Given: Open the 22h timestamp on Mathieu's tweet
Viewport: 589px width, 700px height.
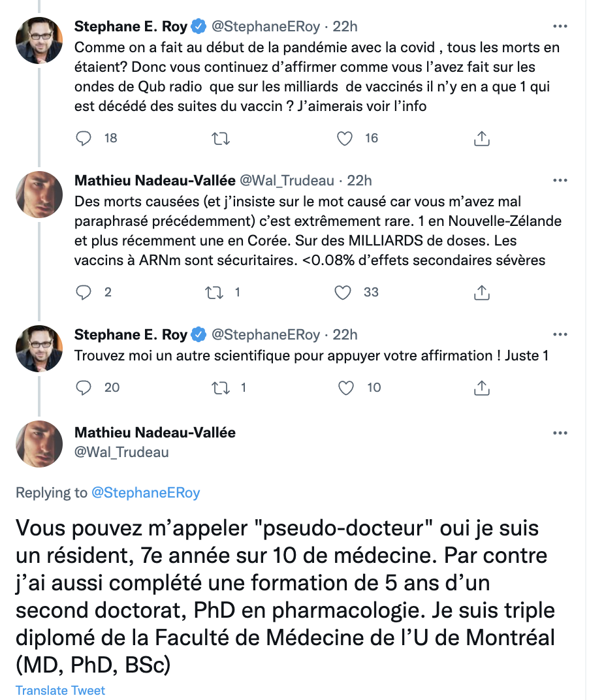Looking at the screenshot, I should [x=358, y=180].
